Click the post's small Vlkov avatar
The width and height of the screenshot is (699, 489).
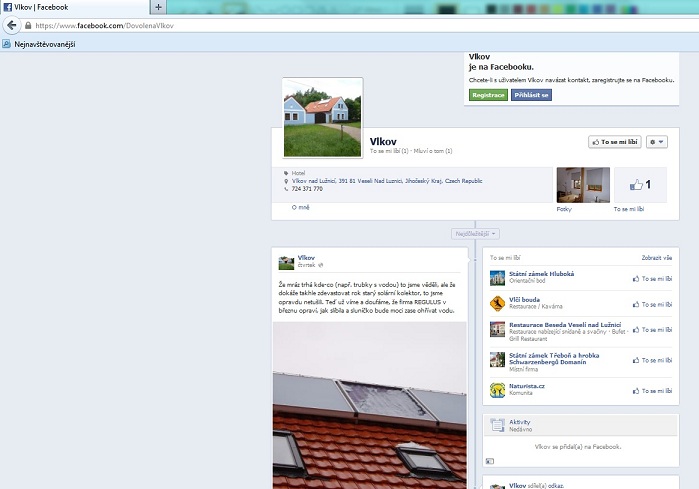click(286, 263)
